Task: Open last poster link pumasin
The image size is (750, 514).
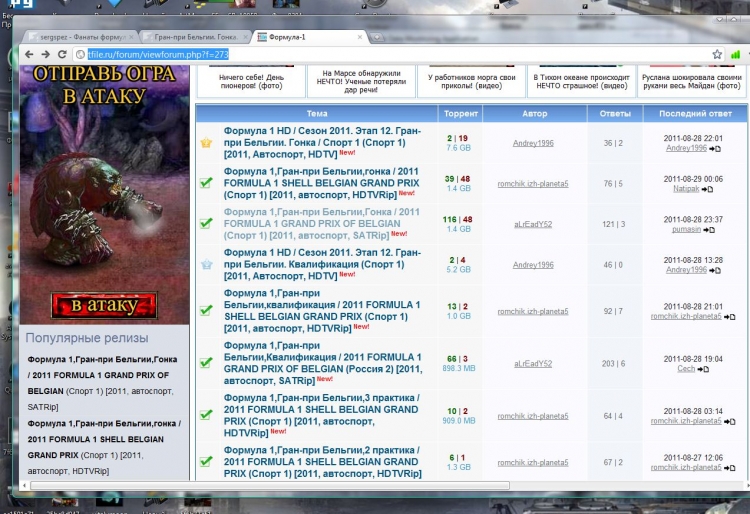Action: [x=686, y=230]
